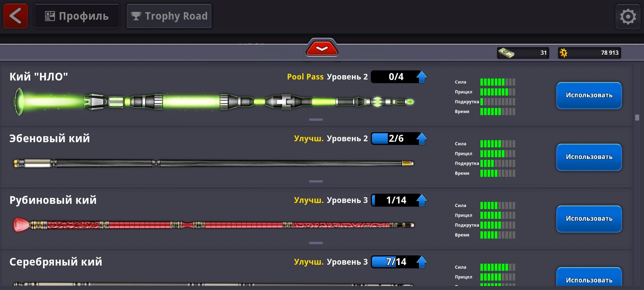Click the Серебряный кий title

tap(56, 262)
